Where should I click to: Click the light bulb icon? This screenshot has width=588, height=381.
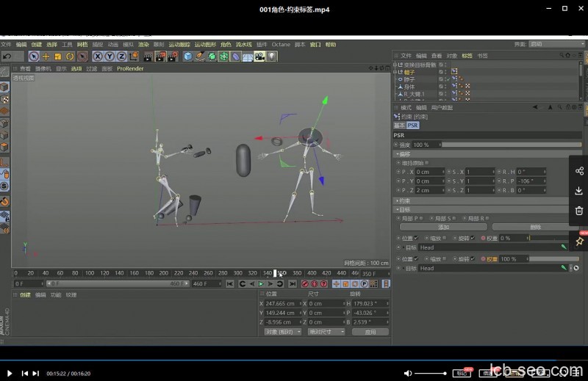pyautogui.click(x=271, y=57)
